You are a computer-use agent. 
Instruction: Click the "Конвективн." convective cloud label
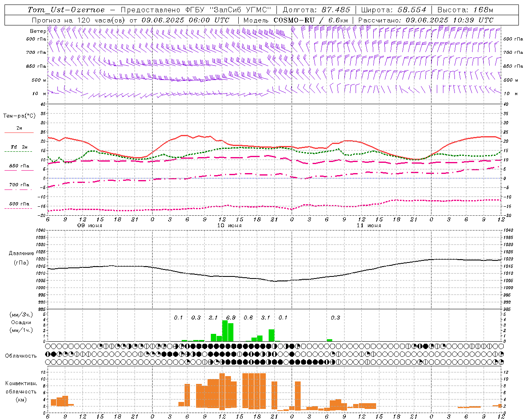21,383
